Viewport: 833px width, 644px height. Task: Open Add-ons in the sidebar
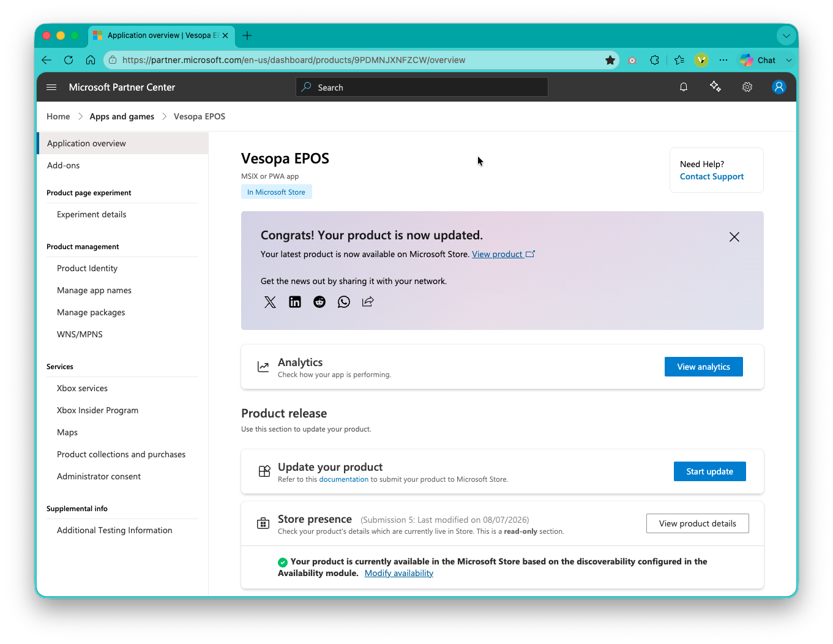coord(63,165)
